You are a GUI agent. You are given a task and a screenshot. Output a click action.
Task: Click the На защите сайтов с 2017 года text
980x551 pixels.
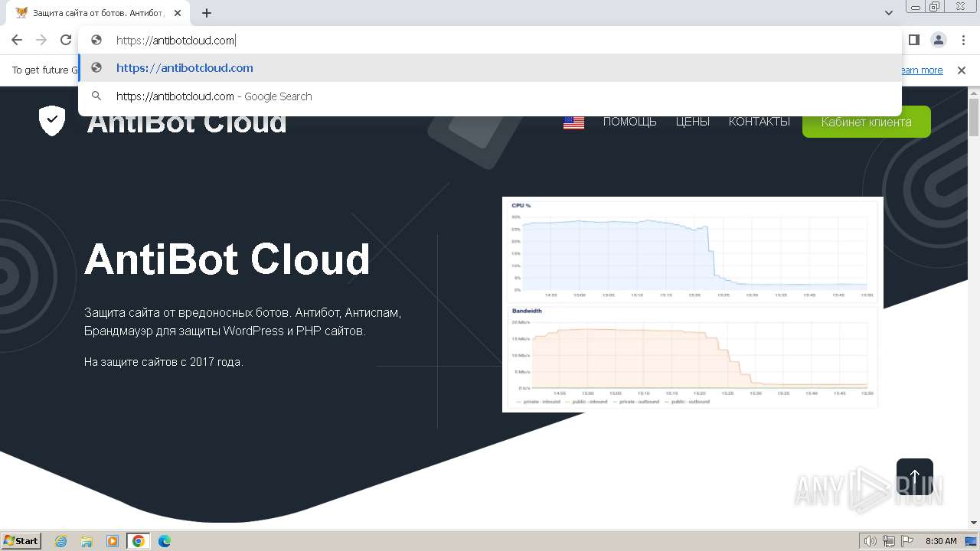pyautogui.click(x=164, y=362)
